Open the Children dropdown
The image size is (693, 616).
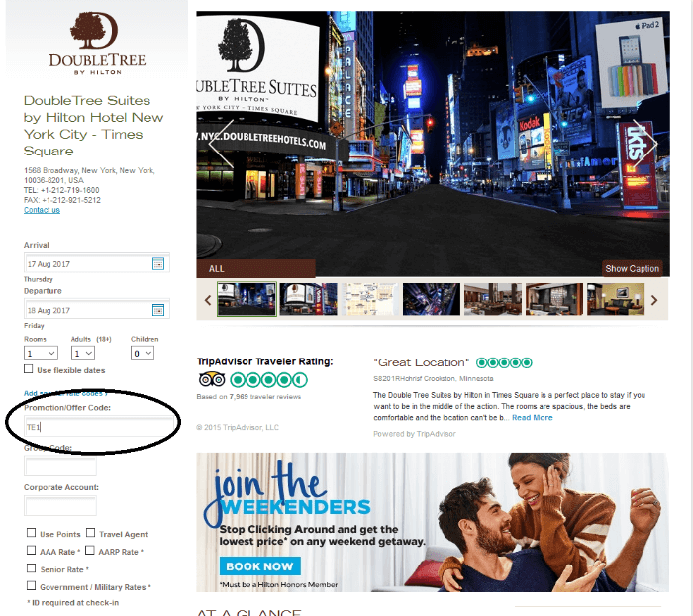[143, 353]
